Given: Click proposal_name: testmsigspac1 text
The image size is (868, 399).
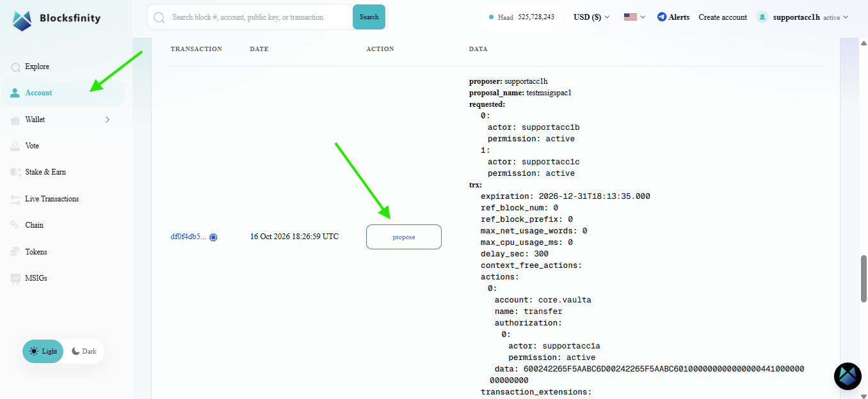Looking at the screenshot, I should click(520, 93).
